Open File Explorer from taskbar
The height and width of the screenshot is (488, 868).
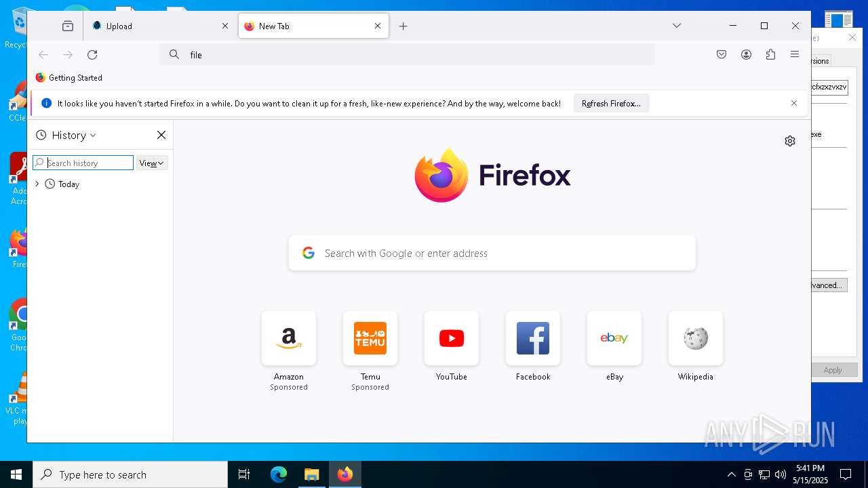pos(311,474)
